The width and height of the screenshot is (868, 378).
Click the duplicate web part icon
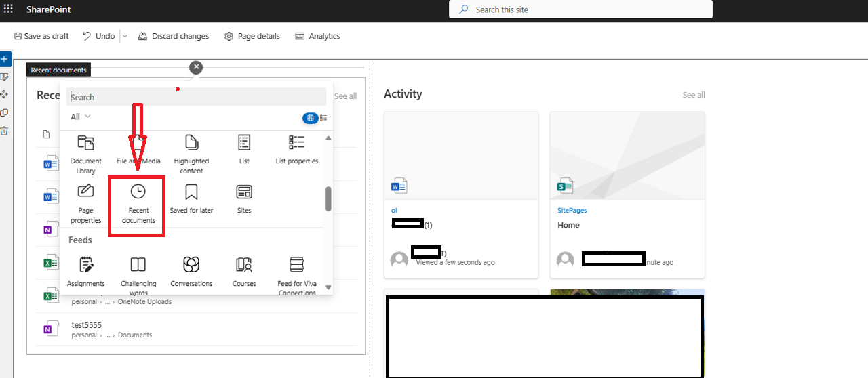click(4, 112)
